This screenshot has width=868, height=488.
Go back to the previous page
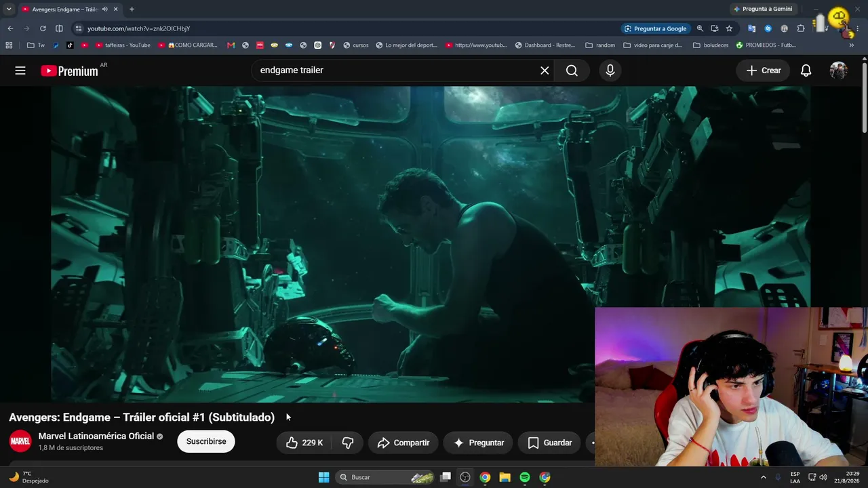pyautogui.click(x=10, y=28)
